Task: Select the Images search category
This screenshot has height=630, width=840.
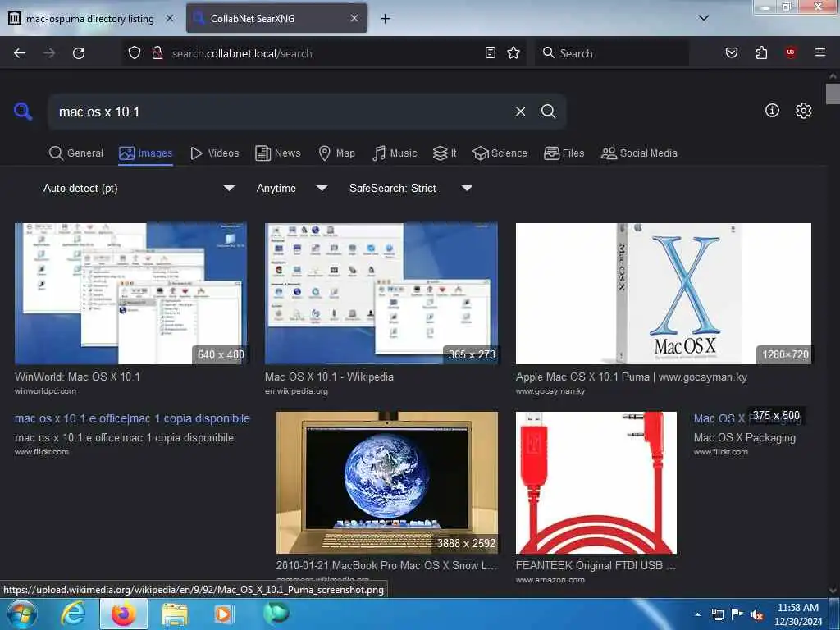Action: click(146, 153)
